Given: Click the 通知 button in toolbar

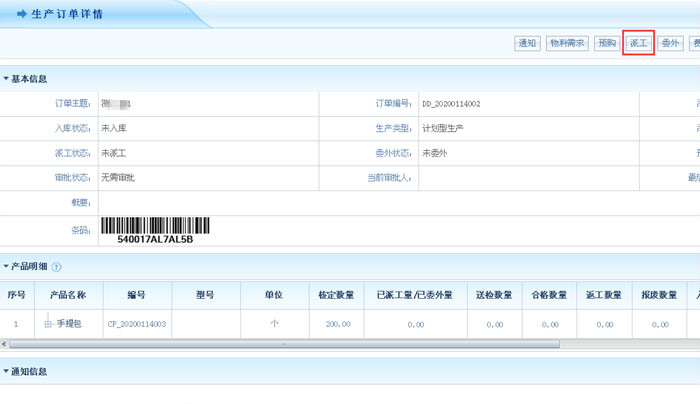Looking at the screenshot, I should point(527,43).
